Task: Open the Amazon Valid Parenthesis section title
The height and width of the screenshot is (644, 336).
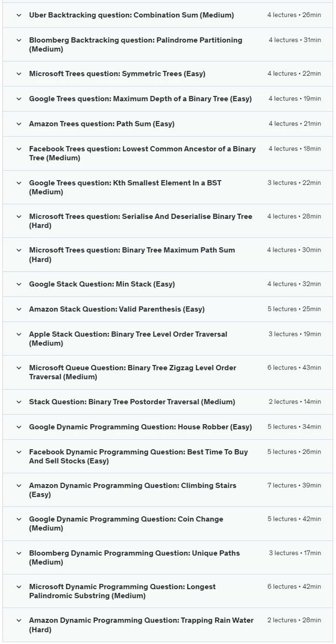Action: tap(117, 309)
